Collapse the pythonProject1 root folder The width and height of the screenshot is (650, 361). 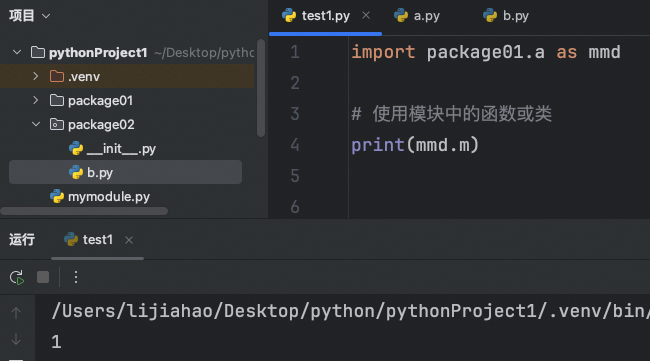pyautogui.click(x=17, y=52)
